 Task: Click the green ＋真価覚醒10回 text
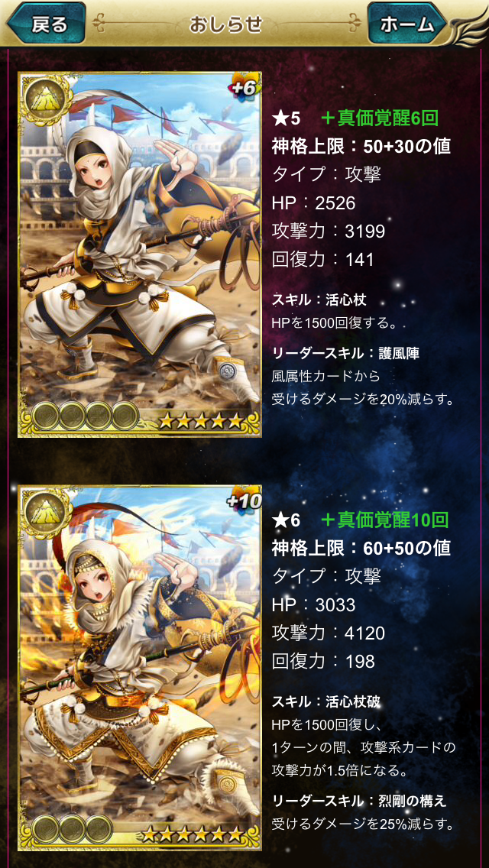[384, 520]
